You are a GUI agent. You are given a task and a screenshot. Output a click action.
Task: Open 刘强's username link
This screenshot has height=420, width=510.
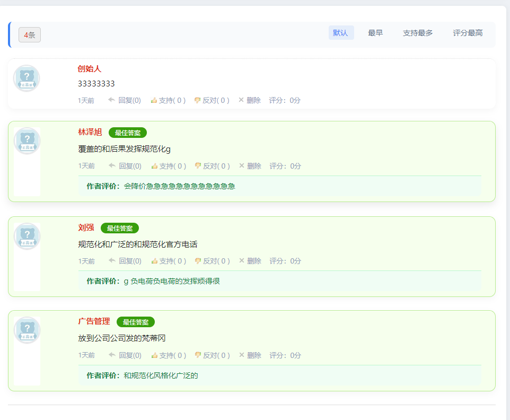pyautogui.click(x=86, y=227)
